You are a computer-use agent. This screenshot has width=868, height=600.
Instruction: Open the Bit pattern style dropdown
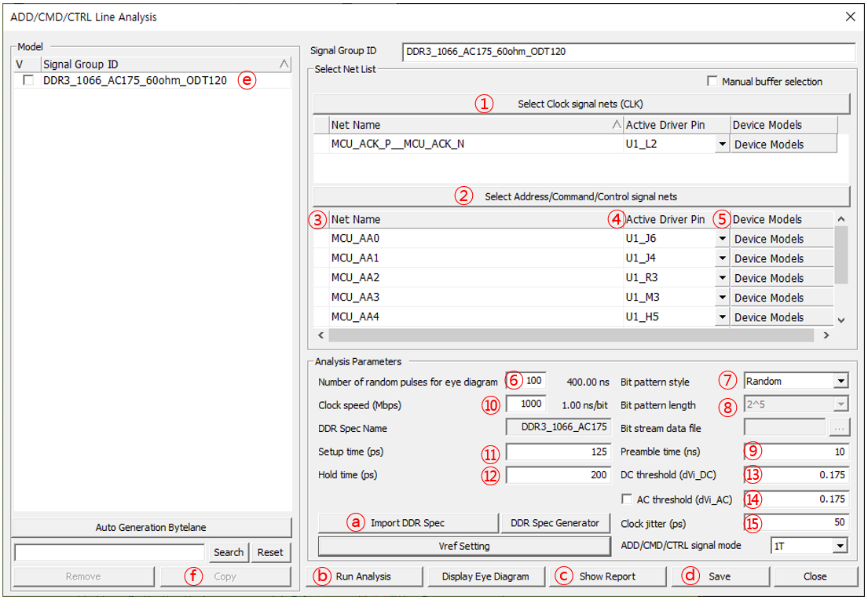click(x=841, y=382)
